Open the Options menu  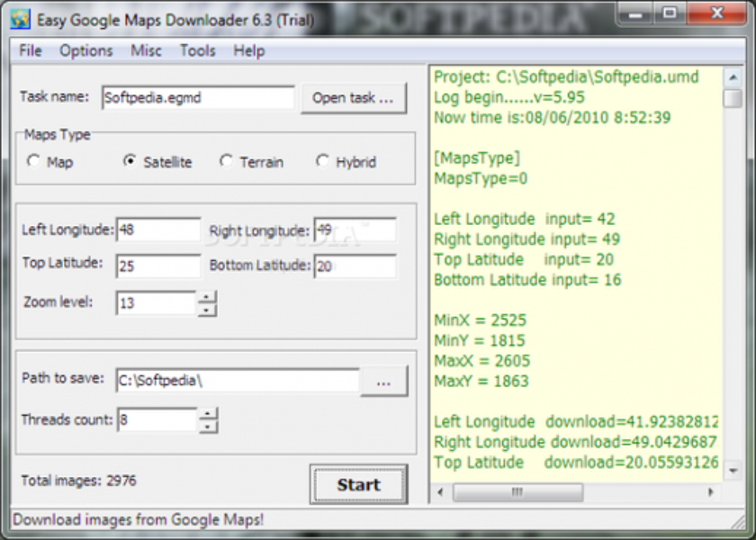tap(86, 50)
